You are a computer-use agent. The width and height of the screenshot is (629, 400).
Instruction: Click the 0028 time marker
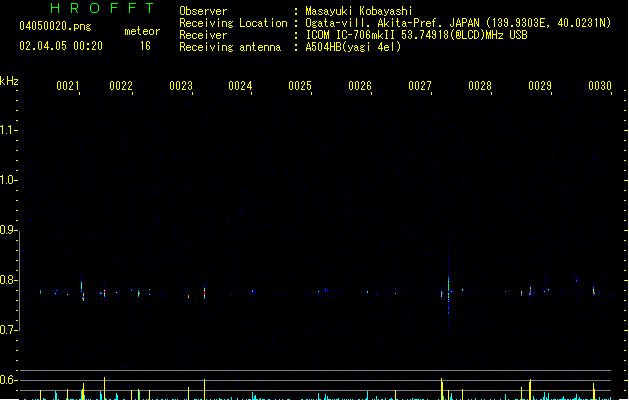pos(480,86)
